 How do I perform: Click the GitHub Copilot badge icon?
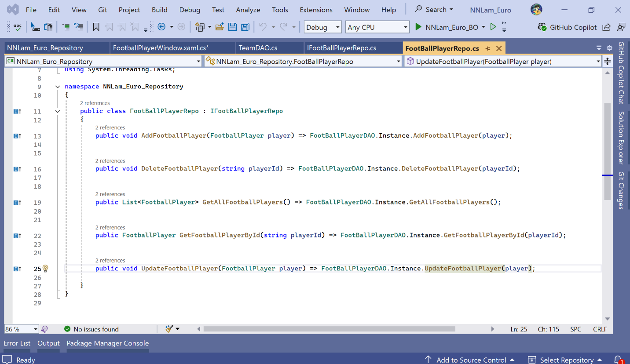point(542,27)
